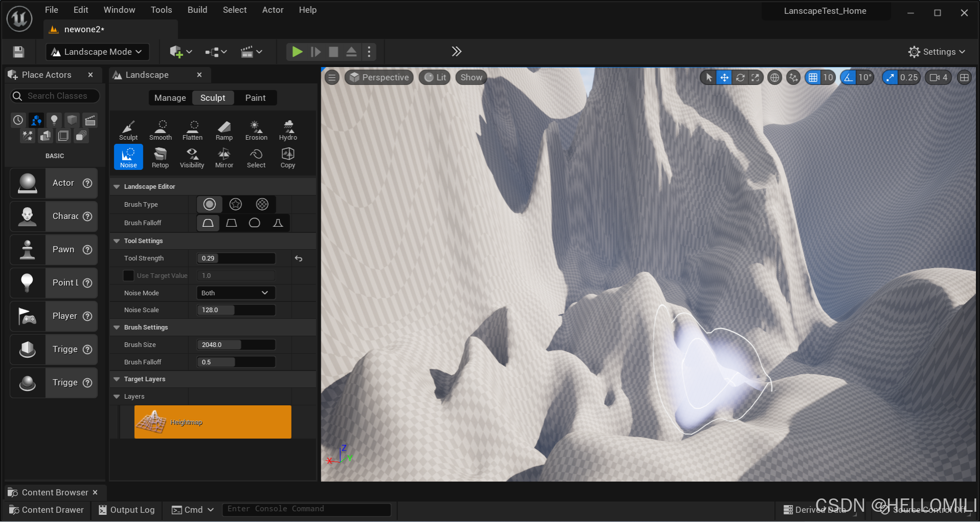Click the surface snapping icon
Image resolution: width=980 pixels, height=522 pixels.
[x=793, y=78]
